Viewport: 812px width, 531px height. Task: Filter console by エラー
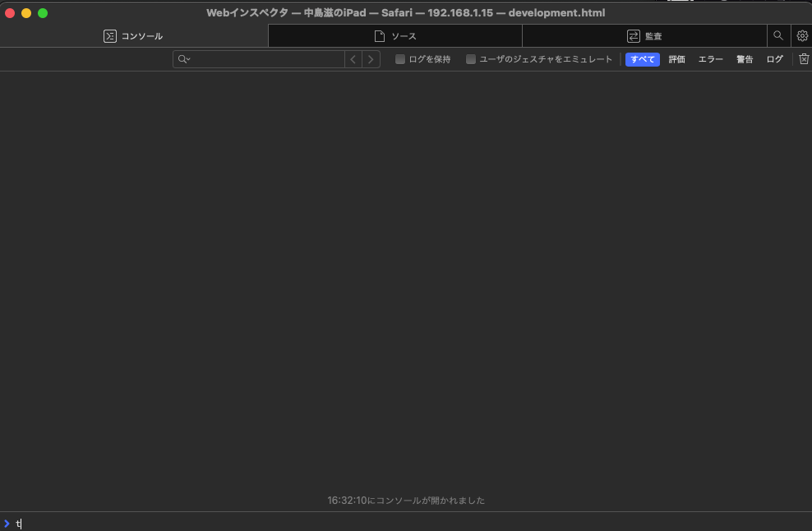(x=710, y=59)
